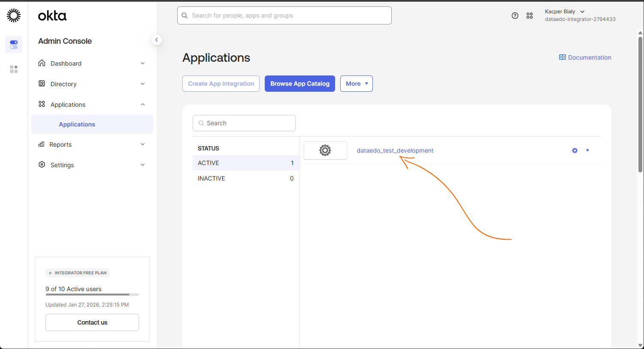Select the Admin Console toggle icon in left rail

[14, 45]
